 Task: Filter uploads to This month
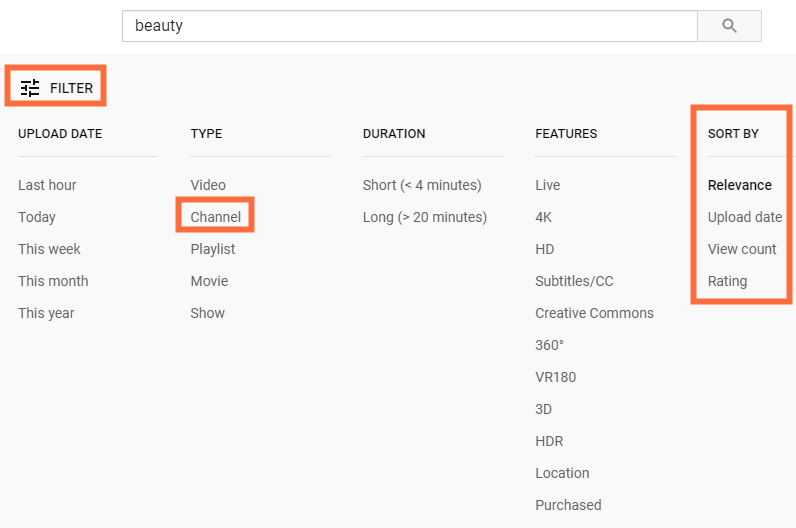53,281
